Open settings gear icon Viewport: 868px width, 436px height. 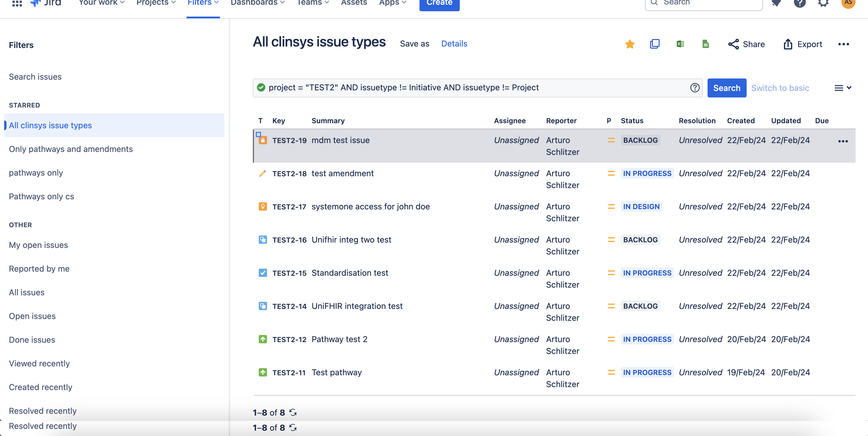823,3
